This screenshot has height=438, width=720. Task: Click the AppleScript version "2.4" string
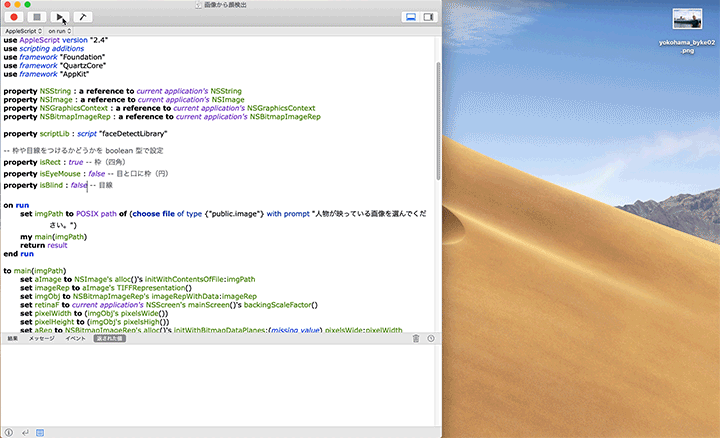coord(99,40)
